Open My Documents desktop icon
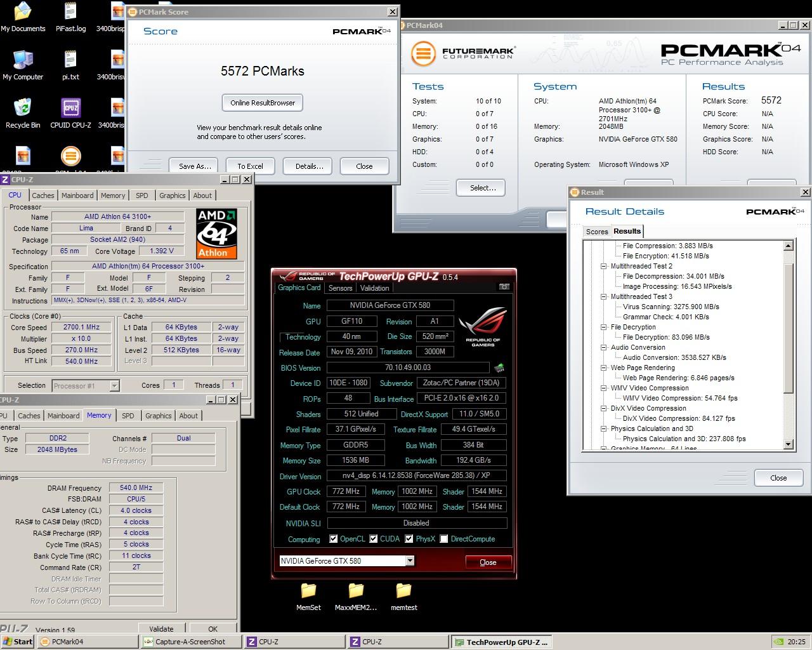The width and height of the screenshot is (812, 650). tap(23, 17)
